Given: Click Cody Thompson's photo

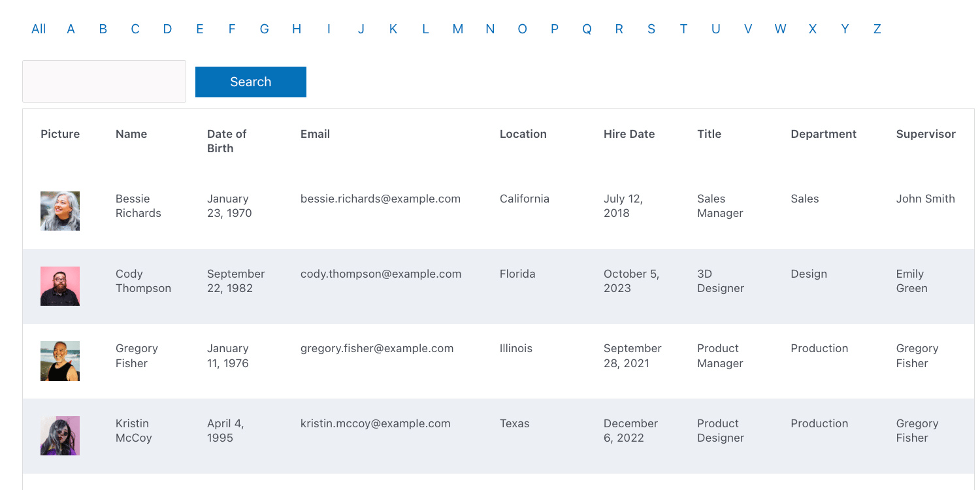Looking at the screenshot, I should click(59, 286).
